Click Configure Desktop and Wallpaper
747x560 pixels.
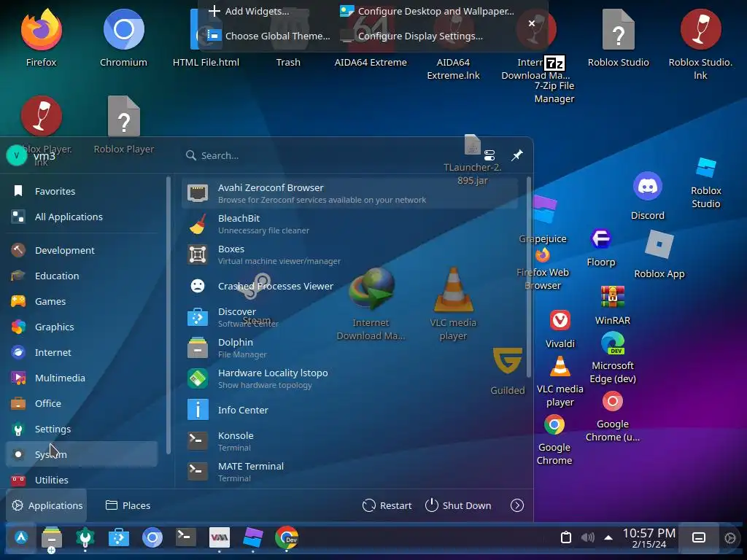427,11
